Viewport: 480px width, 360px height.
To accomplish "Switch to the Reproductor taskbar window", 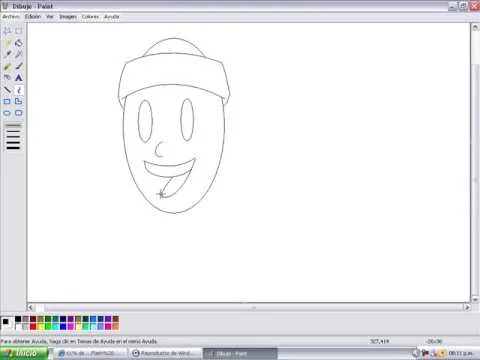I will pyautogui.click(x=165, y=353).
